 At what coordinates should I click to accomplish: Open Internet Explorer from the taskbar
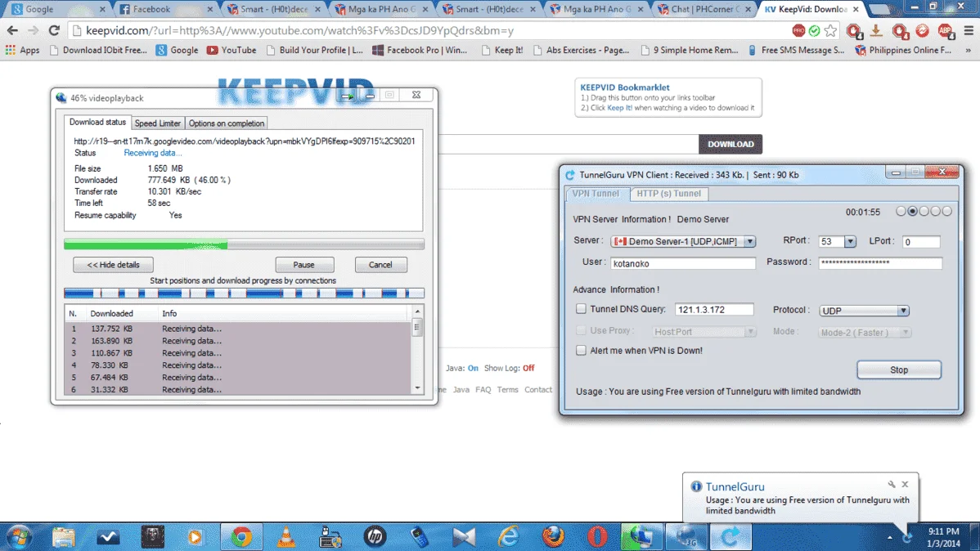[x=508, y=536]
